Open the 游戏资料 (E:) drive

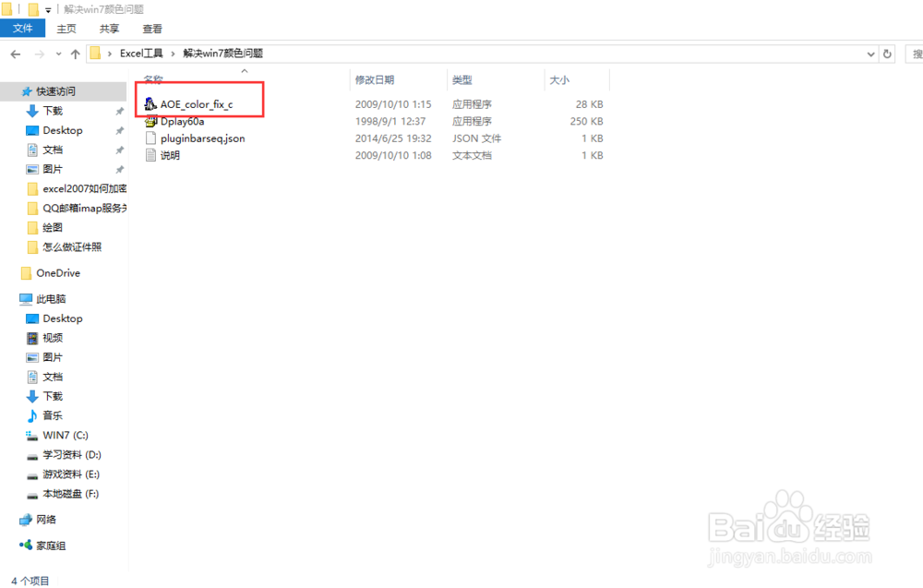[71, 474]
